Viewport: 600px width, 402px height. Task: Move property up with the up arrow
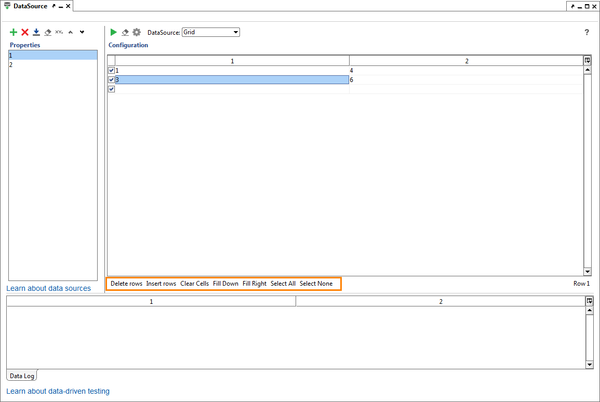70,32
